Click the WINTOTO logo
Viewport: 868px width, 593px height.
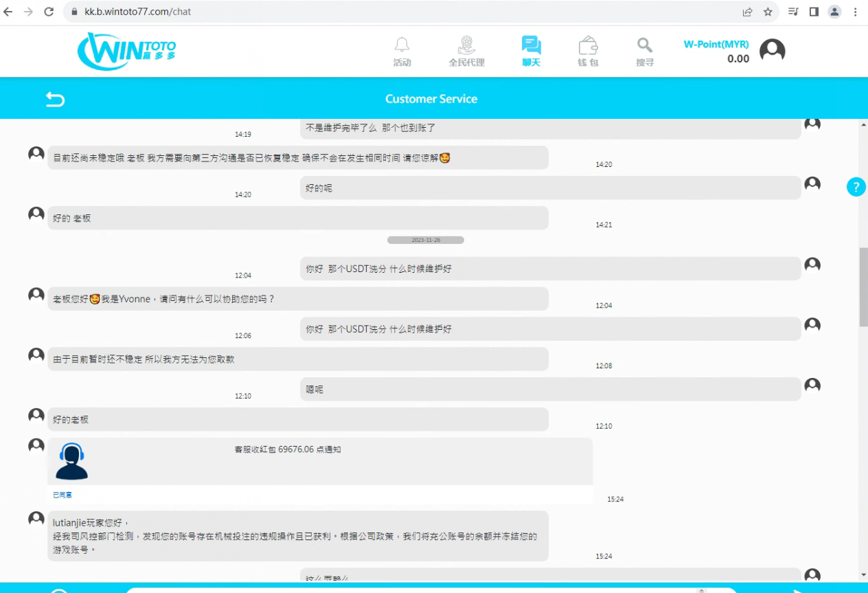click(x=127, y=52)
